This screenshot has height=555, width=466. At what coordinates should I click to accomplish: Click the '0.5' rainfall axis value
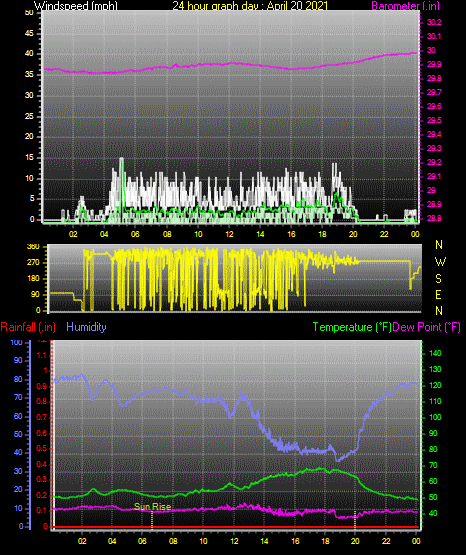tap(42, 448)
